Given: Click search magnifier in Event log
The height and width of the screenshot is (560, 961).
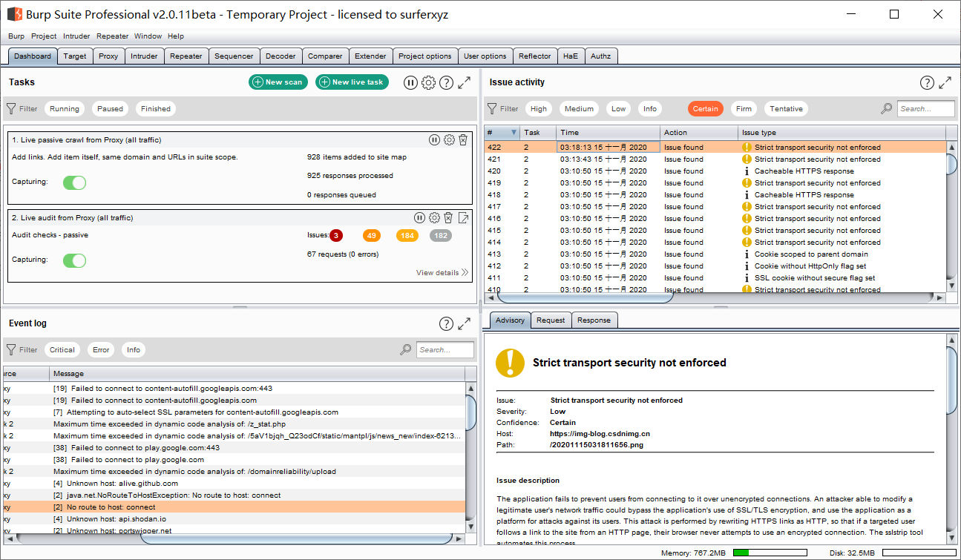Looking at the screenshot, I should point(406,350).
